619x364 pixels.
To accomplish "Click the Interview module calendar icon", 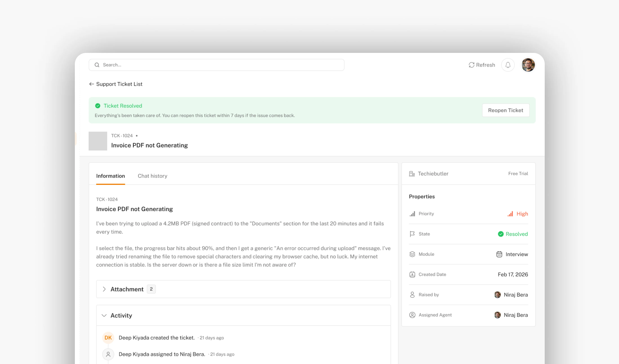I will (499, 254).
